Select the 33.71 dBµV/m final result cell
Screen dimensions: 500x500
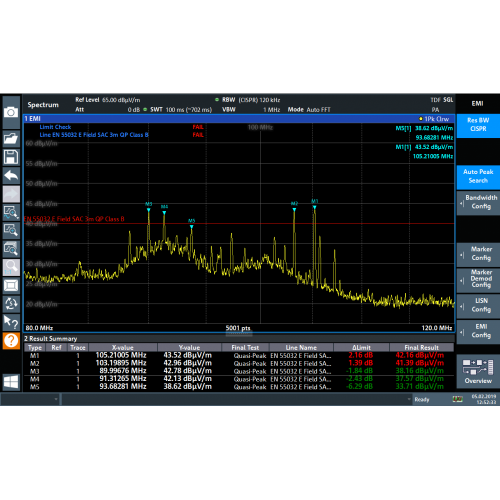(x=420, y=387)
